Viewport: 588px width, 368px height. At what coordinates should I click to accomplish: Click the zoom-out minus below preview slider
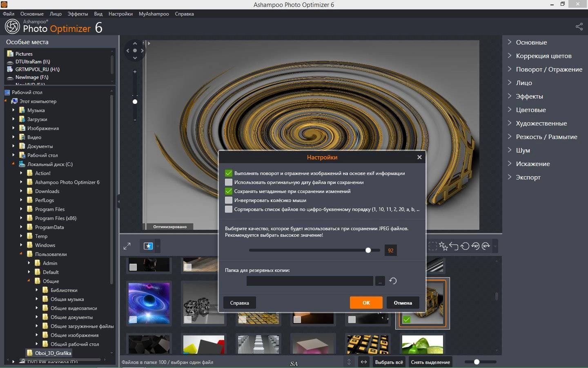coord(135,120)
